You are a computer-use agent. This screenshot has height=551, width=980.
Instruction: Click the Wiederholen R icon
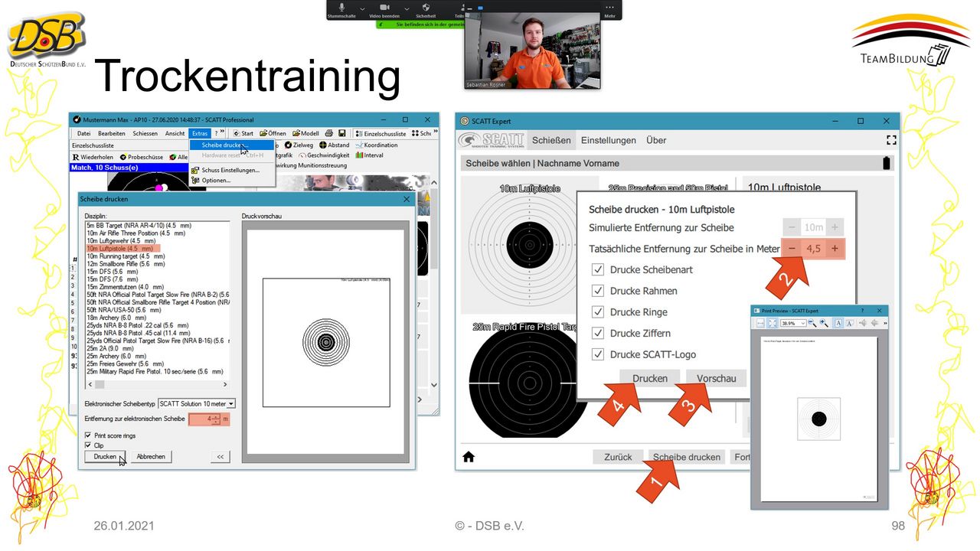[76, 157]
